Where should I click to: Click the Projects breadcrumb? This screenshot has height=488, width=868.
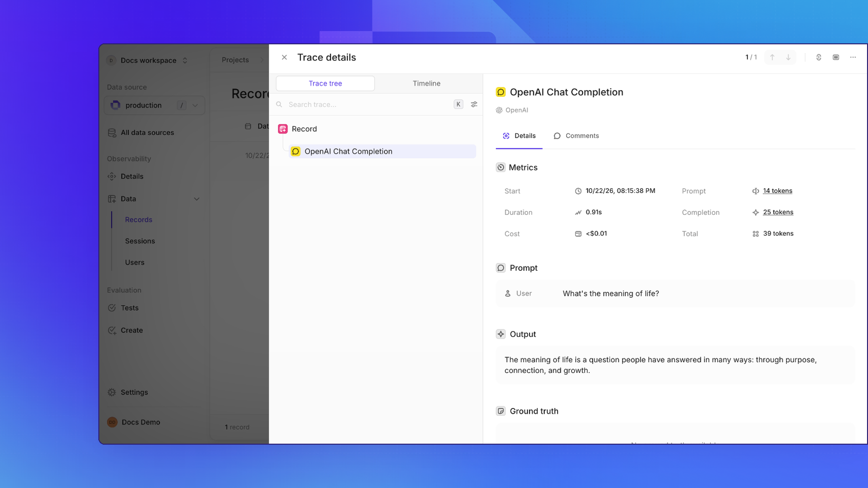point(235,60)
